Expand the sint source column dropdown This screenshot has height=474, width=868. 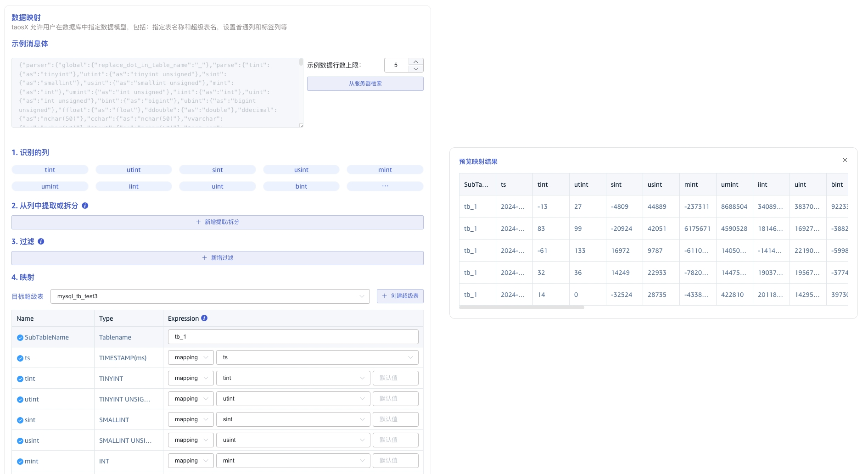tap(293, 419)
